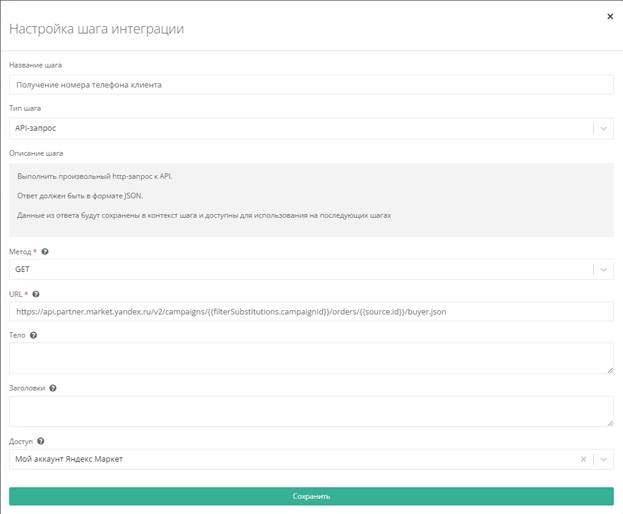Focus the Заголовки headers text area
The width and height of the screenshot is (623, 514).
(x=311, y=412)
